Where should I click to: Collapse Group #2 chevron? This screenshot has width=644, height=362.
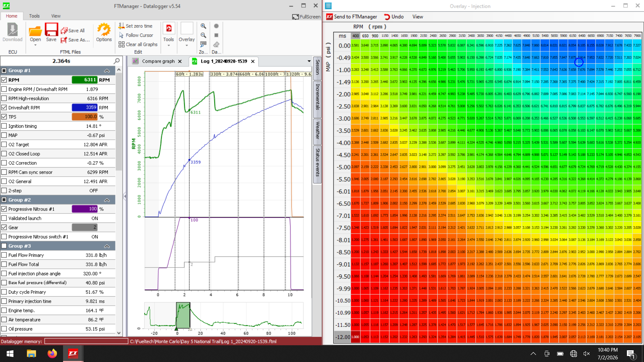pyautogui.click(x=107, y=200)
